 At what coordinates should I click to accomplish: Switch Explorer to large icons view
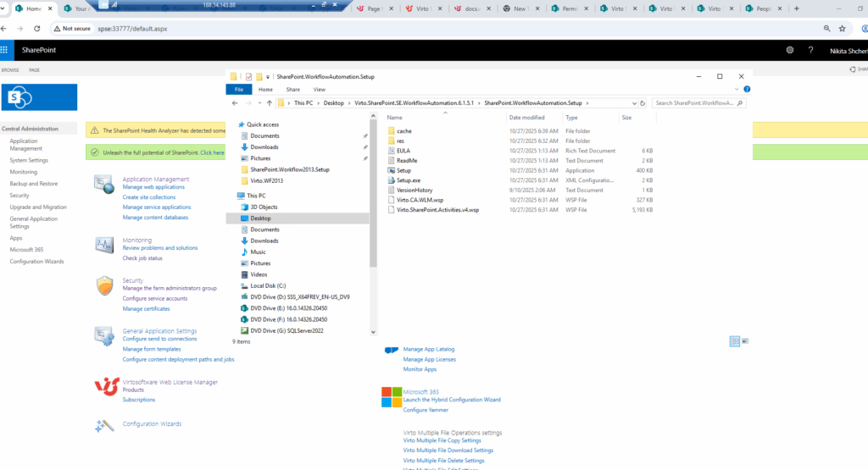point(744,341)
